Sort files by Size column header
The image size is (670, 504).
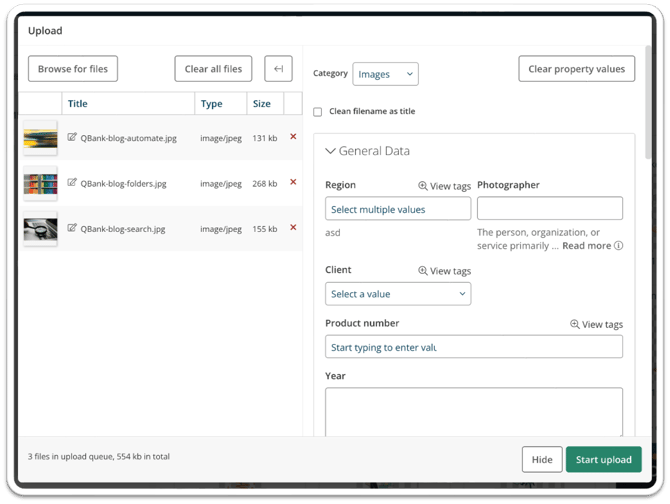pyautogui.click(x=262, y=104)
